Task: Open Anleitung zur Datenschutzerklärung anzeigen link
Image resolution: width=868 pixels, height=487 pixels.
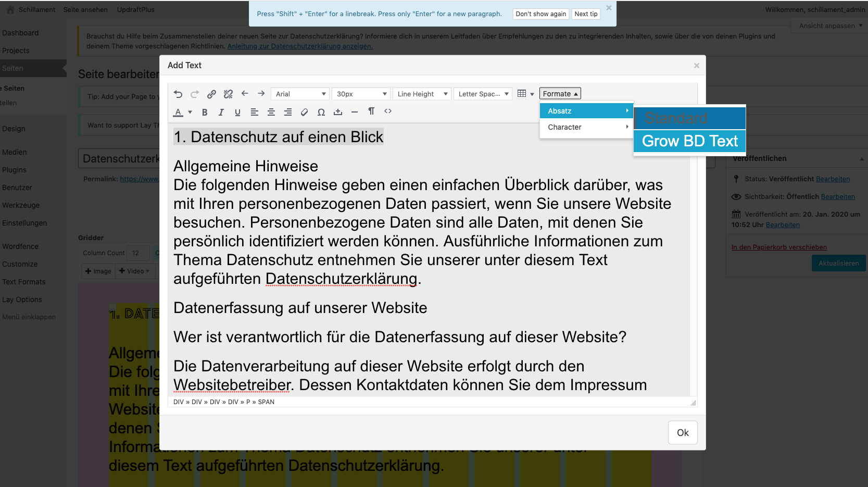Action: 299,46
